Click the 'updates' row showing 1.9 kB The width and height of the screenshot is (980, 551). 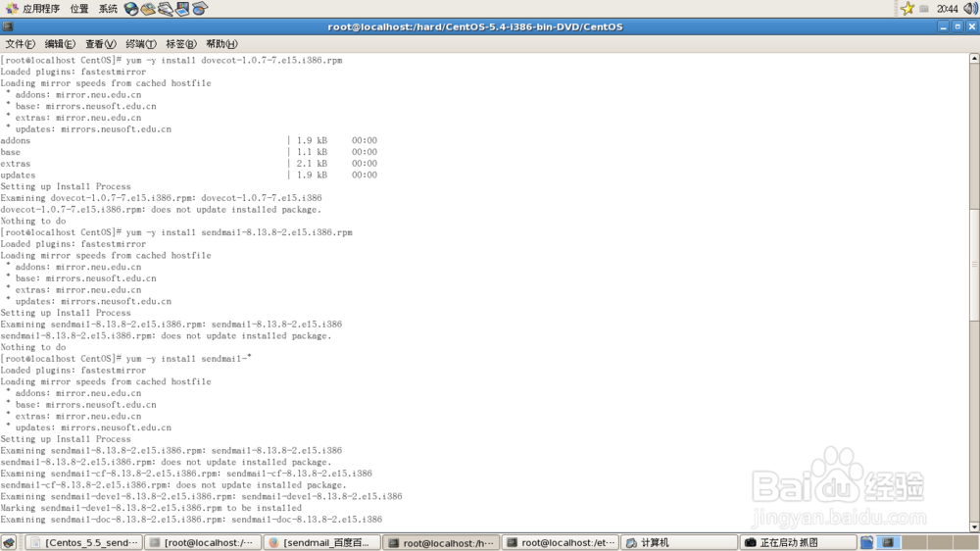tap(189, 175)
